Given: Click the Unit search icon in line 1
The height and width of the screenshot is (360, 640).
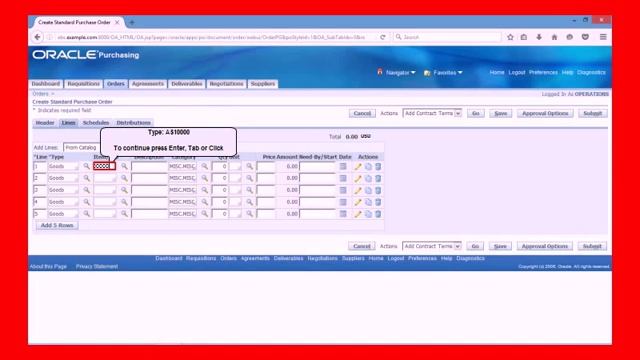Looking at the screenshot, I should point(249,167).
